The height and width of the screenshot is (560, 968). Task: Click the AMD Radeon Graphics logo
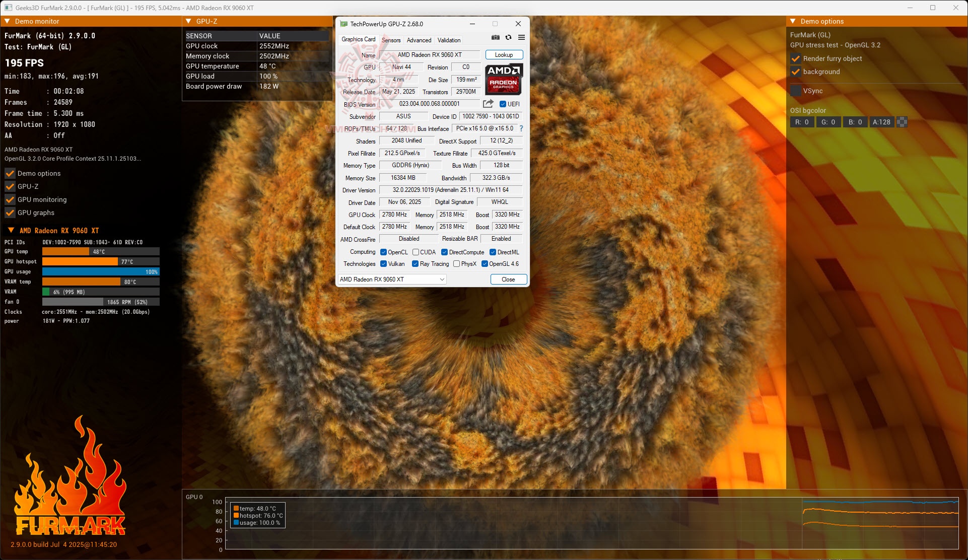503,79
